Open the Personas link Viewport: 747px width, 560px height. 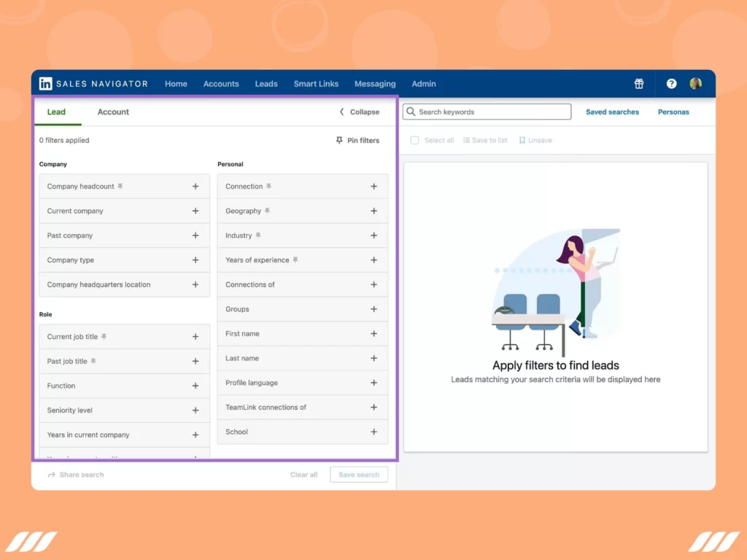pos(673,112)
